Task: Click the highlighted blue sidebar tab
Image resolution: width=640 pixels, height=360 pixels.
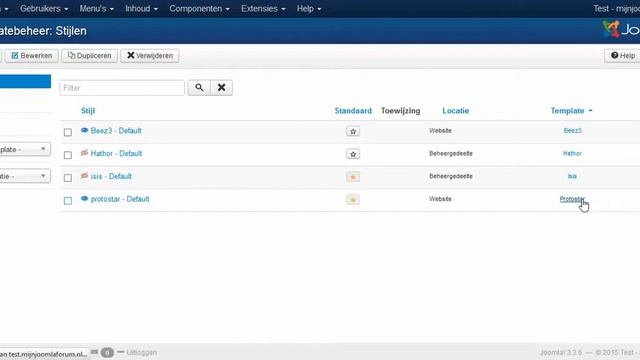Action: [x=25, y=81]
